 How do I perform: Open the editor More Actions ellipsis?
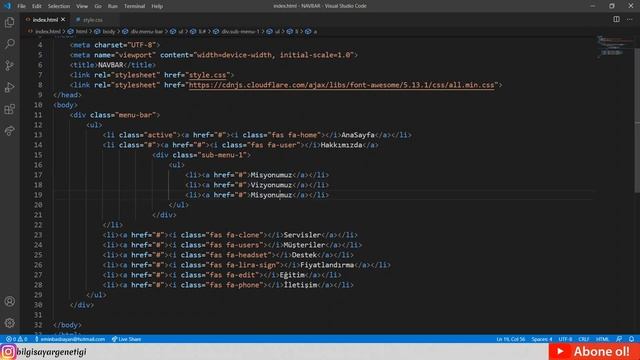point(629,19)
